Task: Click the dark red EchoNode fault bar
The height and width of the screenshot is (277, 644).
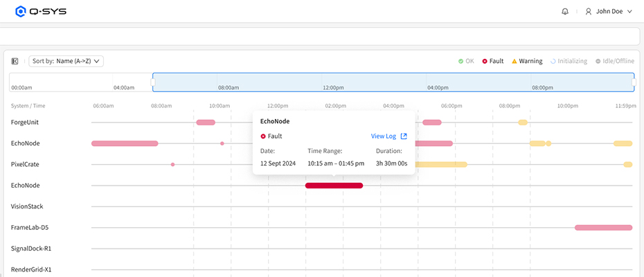Action: [334, 186]
